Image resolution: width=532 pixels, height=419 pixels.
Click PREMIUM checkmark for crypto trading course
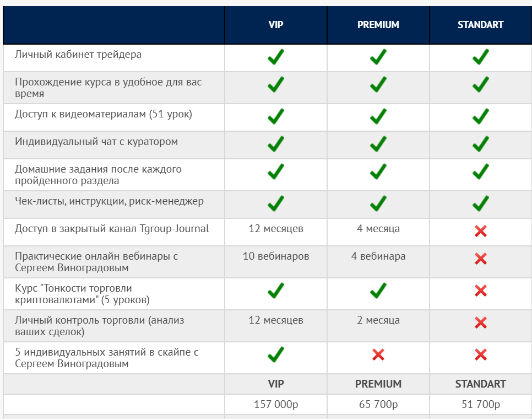point(378,291)
